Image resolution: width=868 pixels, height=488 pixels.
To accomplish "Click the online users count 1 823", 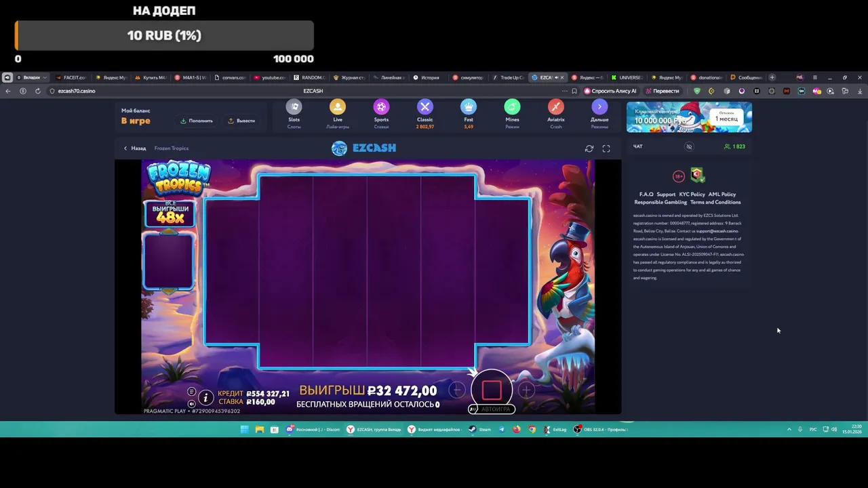I will point(735,146).
